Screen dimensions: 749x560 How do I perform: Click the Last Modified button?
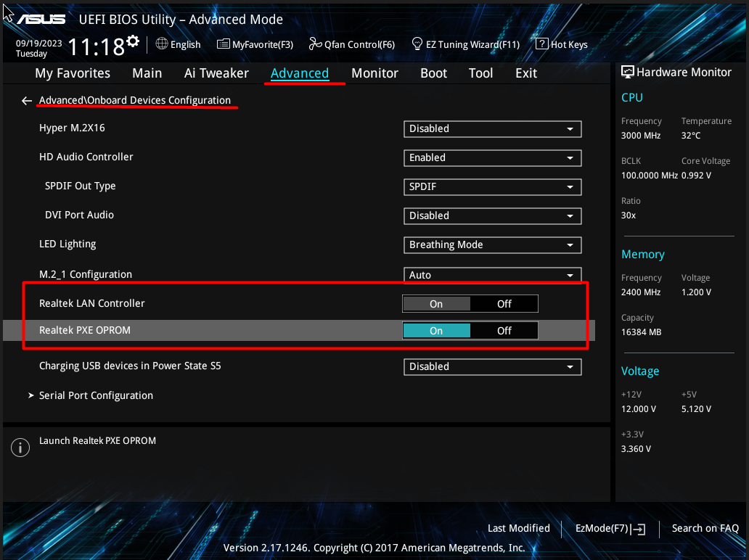tap(518, 528)
